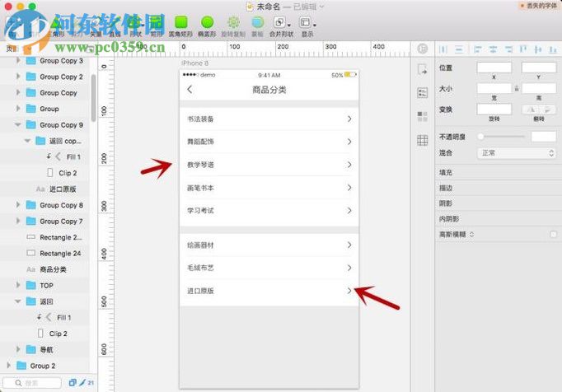Click the four-squares icon in side strip
Screen dimensions: 562x392
pos(423,116)
